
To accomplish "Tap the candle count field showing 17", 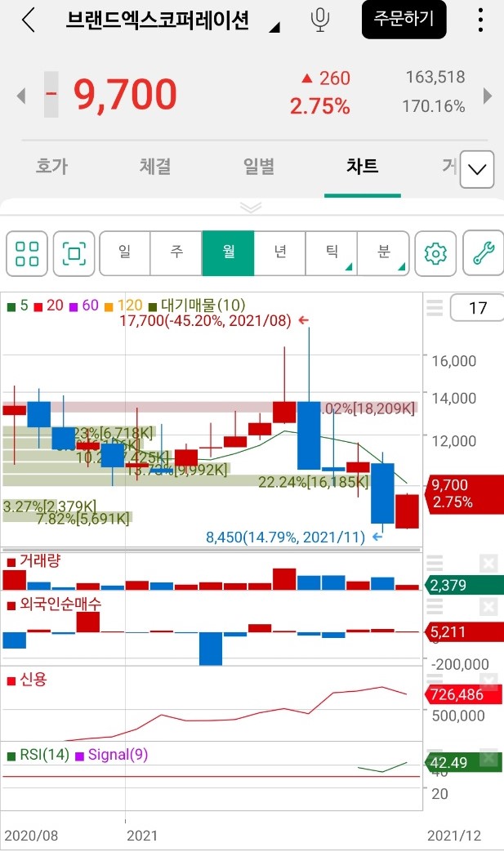I will (477, 308).
